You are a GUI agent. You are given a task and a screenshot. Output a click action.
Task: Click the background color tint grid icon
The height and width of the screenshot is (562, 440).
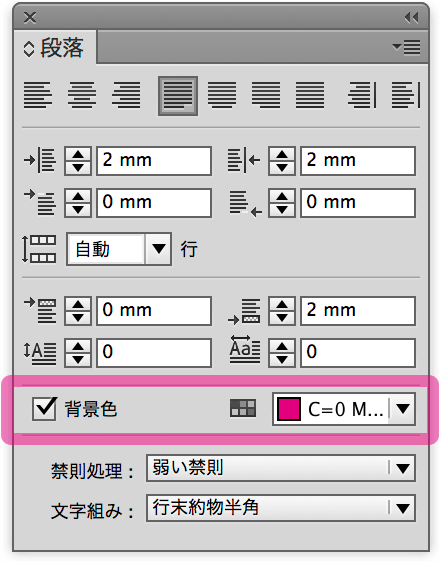(x=243, y=408)
